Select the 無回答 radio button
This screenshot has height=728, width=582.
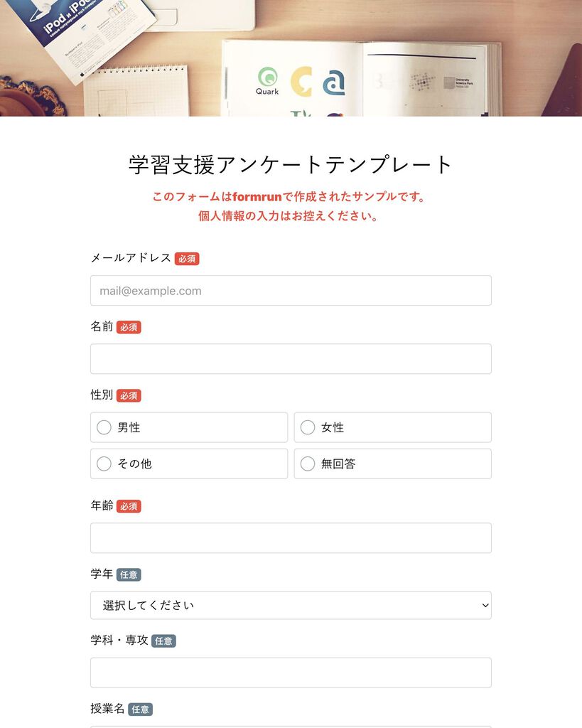(x=308, y=464)
